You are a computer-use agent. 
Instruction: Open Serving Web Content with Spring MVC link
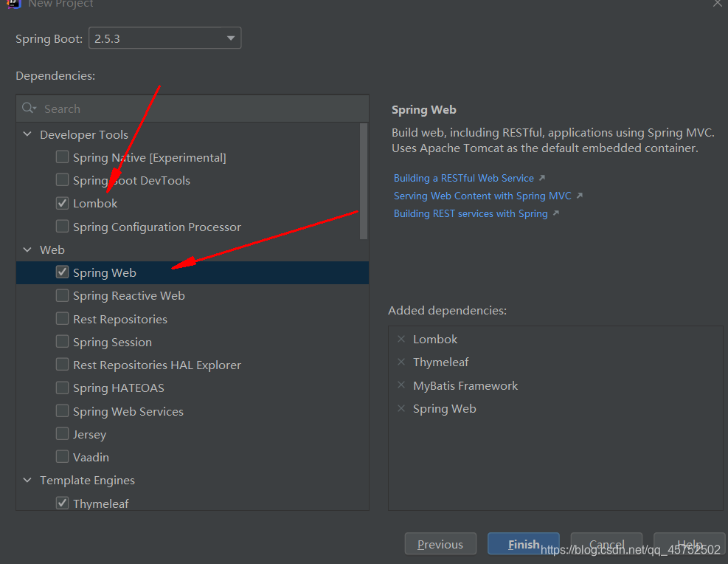click(x=482, y=196)
